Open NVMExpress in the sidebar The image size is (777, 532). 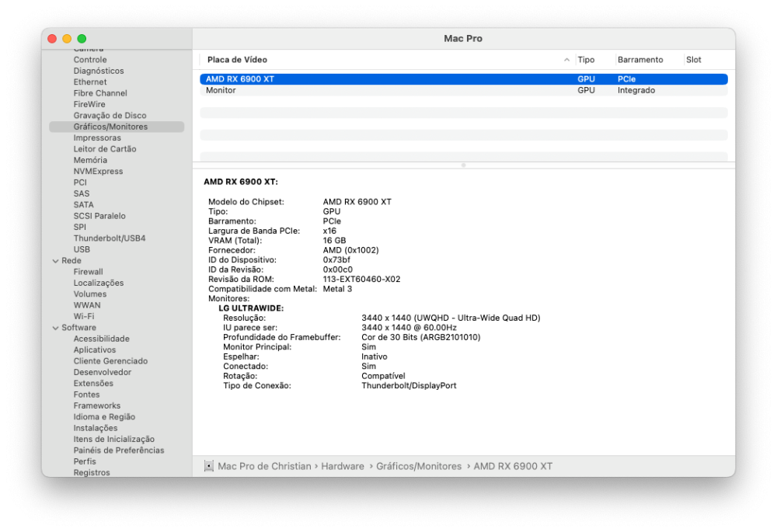(x=98, y=172)
